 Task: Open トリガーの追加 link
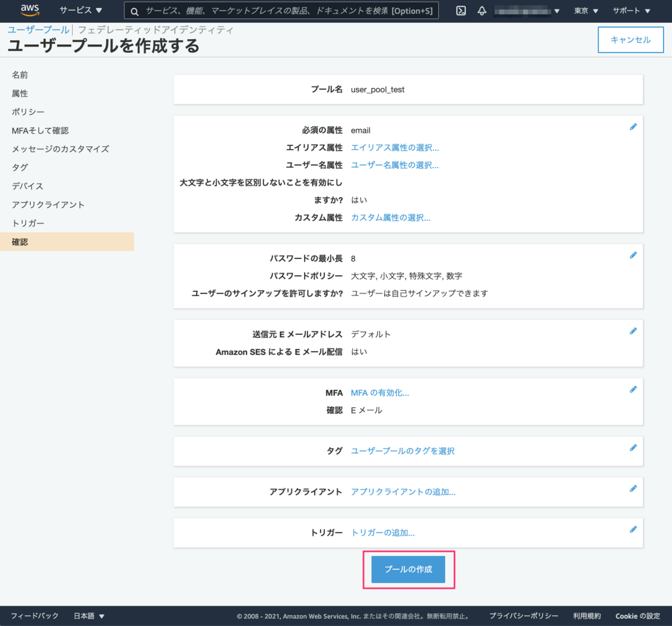click(x=383, y=533)
